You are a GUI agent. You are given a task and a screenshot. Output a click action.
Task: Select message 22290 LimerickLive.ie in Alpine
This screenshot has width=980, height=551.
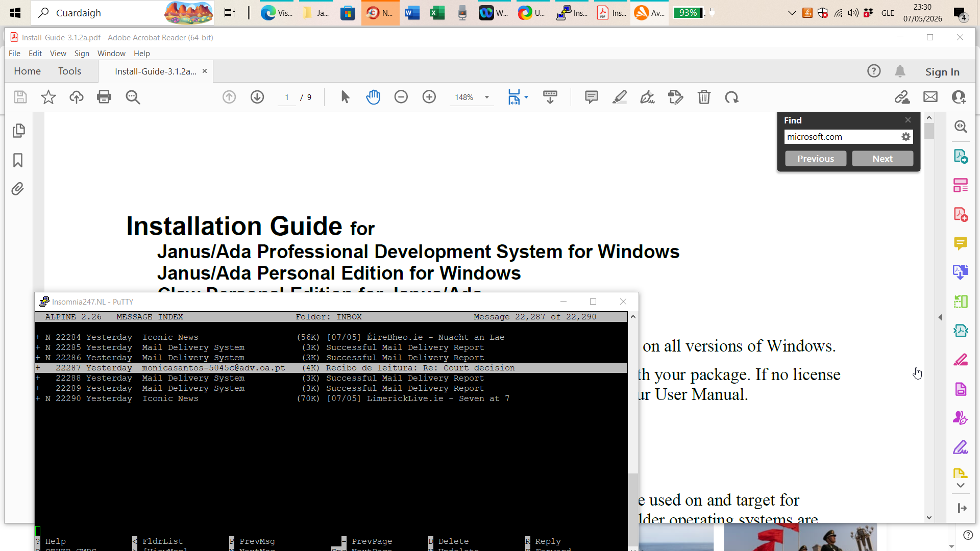pyautogui.click(x=331, y=398)
